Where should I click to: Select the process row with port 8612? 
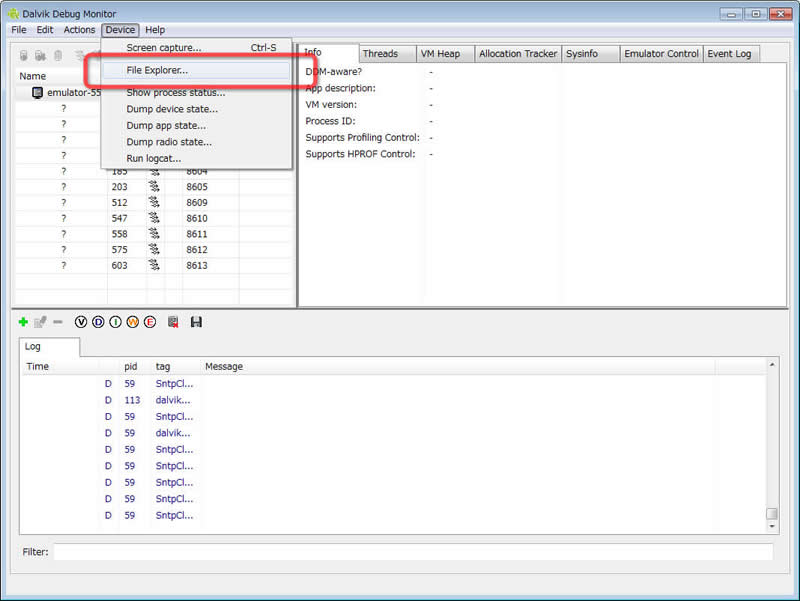pos(155,249)
